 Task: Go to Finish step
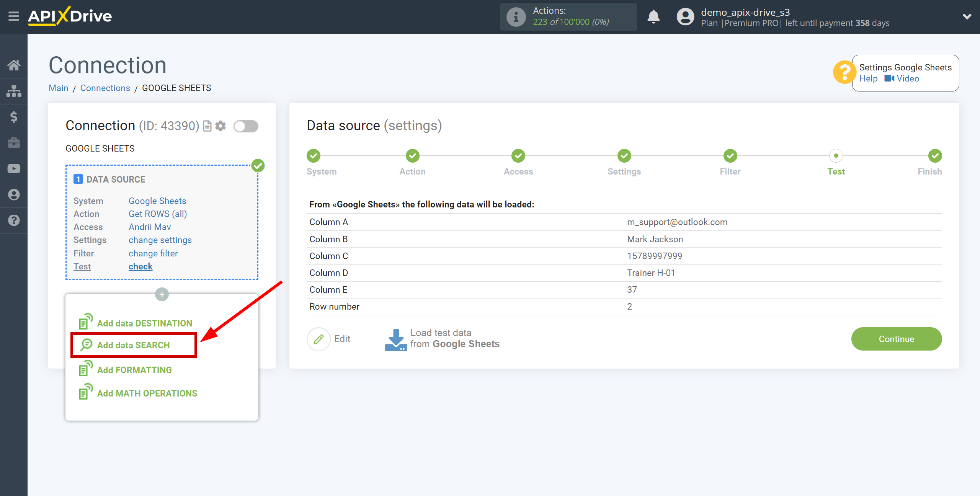coord(935,156)
